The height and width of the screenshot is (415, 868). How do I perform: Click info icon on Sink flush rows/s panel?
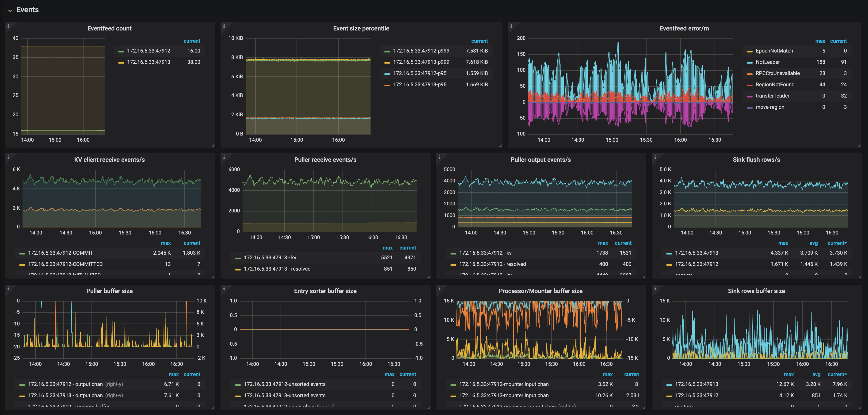655,157
